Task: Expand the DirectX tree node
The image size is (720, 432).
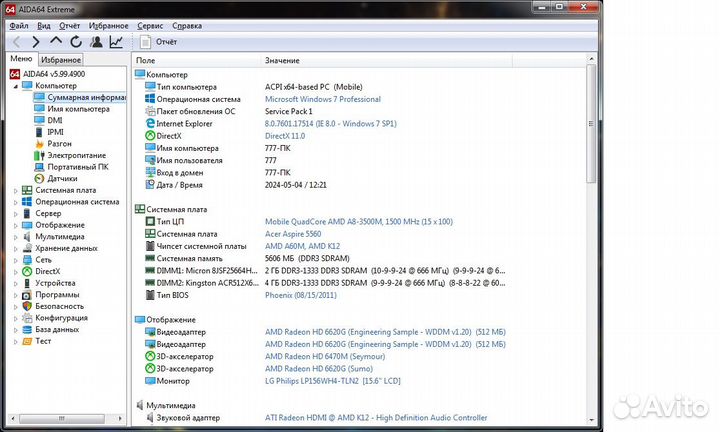Action: pyautogui.click(x=15, y=272)
